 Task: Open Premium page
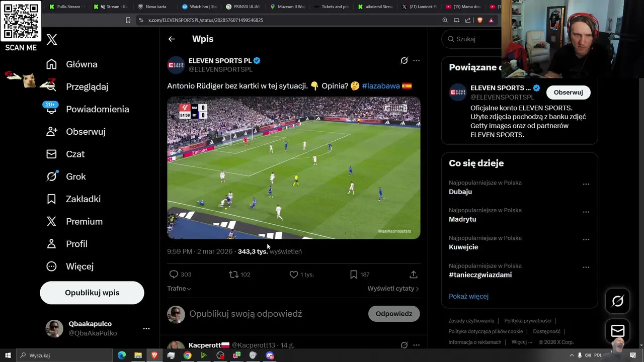click(x=74, y=221)
